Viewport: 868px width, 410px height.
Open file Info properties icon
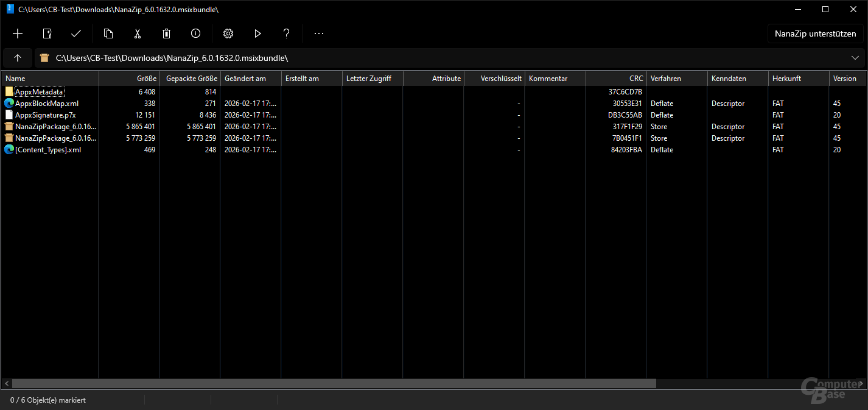pyautogui.click(x=195, y=34)
